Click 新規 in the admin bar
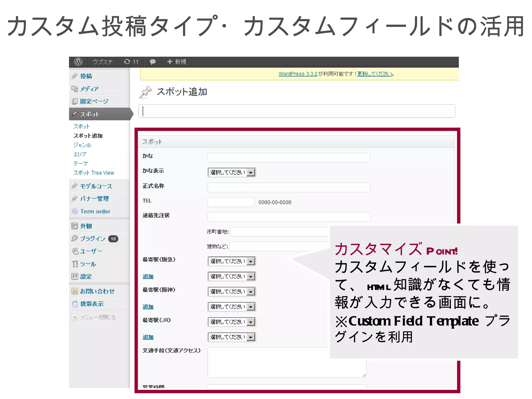Viewport: 532px width, 399px height. pos(181,62)
